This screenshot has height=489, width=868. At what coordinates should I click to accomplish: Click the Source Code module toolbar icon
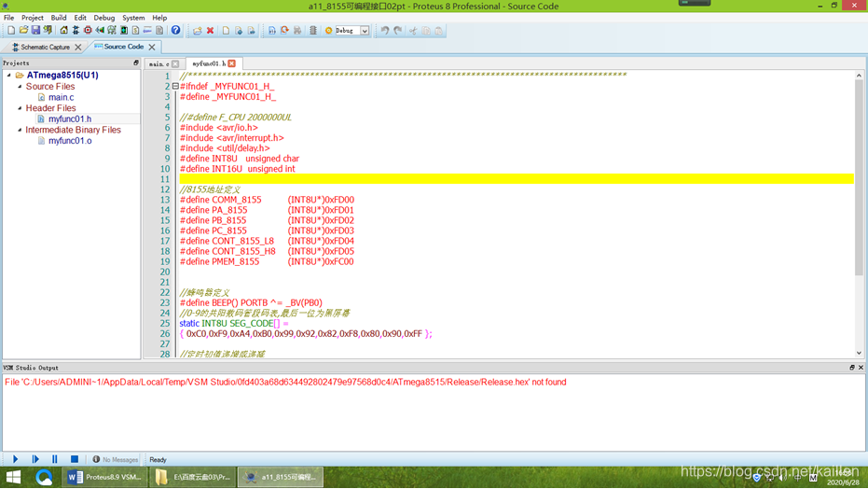147,31
